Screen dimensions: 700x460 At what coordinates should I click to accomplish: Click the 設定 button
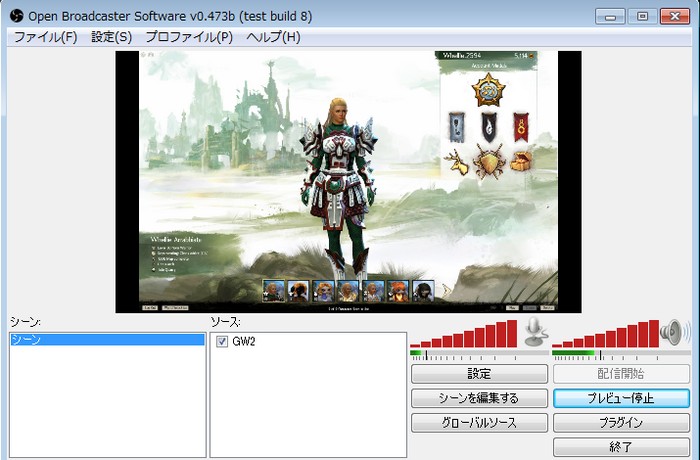pyautogui.click(x=479, y=374)
